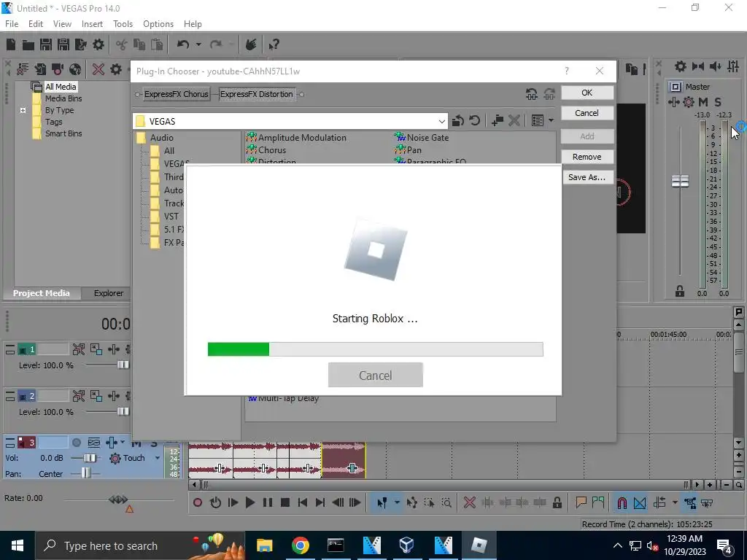This screenshot has height=560, width=747.
Task: Toggle Arm for Record on track 3
Action: pyautogui.click(x=76, y=443)
